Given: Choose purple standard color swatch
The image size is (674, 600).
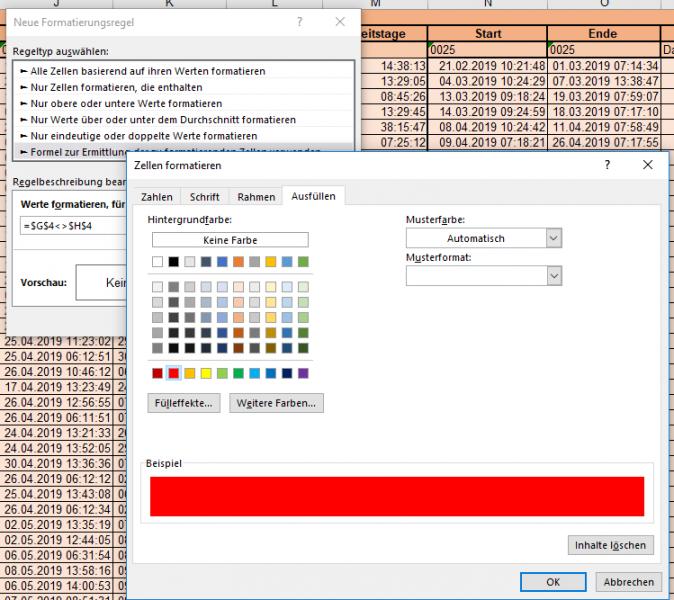Looking at the screenshot, I should 303,373.
